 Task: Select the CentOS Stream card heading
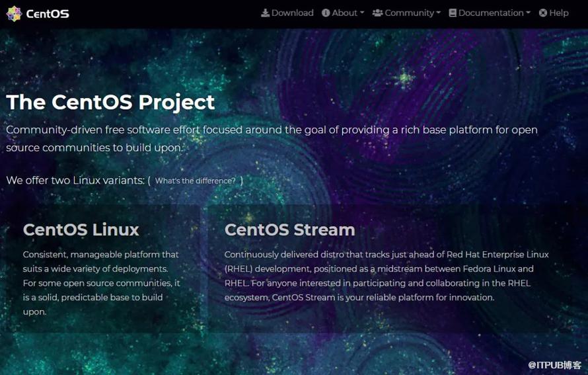coord(289,229)
